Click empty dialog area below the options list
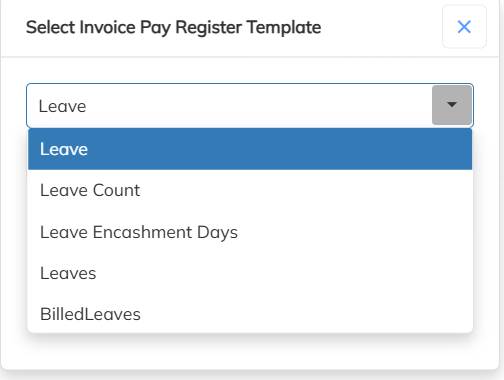504x380 pixels. tap(250, 351)
